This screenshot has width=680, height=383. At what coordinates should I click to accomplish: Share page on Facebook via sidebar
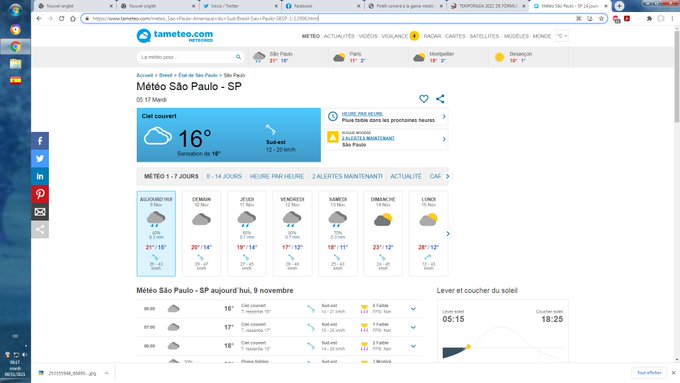coord(40,141)
